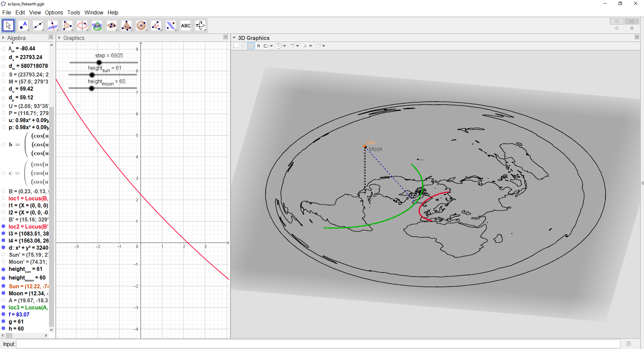
Task: Select the Plane through three points tool
Action: [x=112, y=26]
